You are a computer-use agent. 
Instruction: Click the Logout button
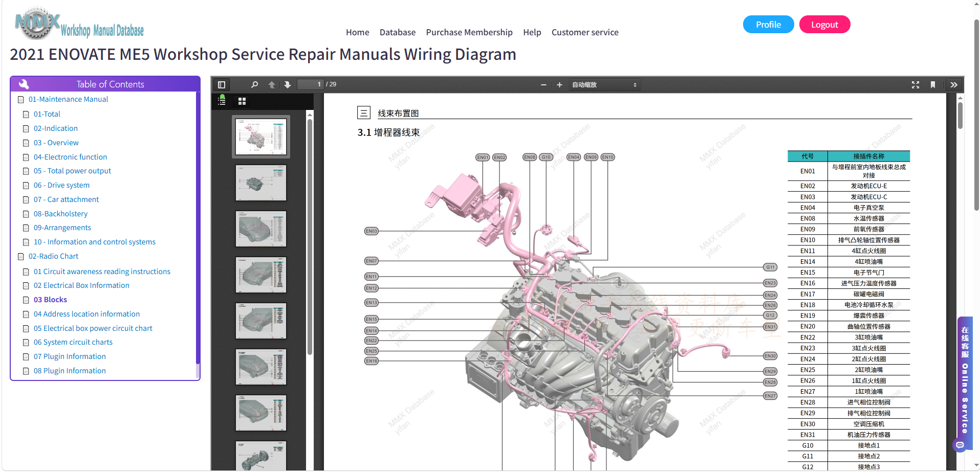[824, 25]
